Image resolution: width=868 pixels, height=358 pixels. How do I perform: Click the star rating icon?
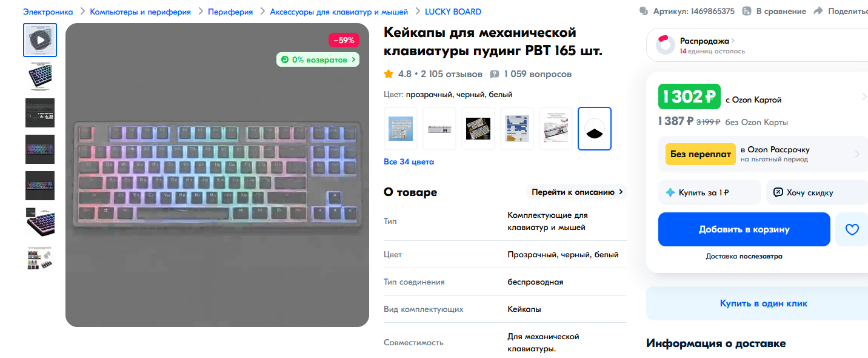pyautogui.click(x=389, y=74)
